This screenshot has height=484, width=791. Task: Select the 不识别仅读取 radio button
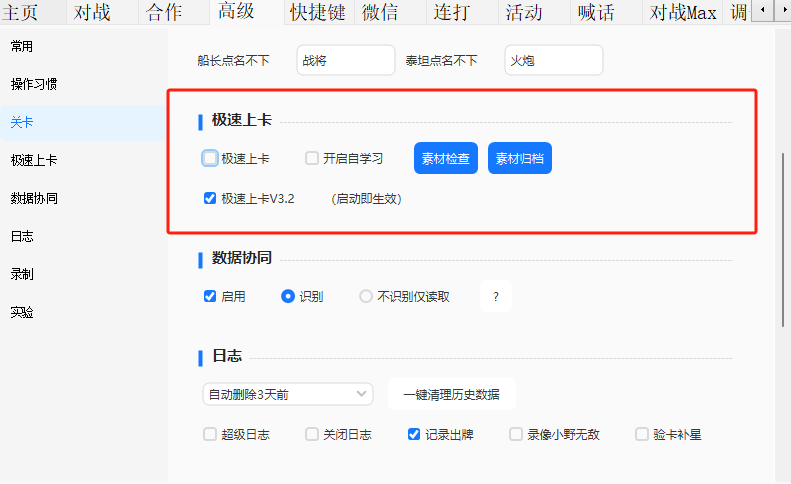(366, 296)
